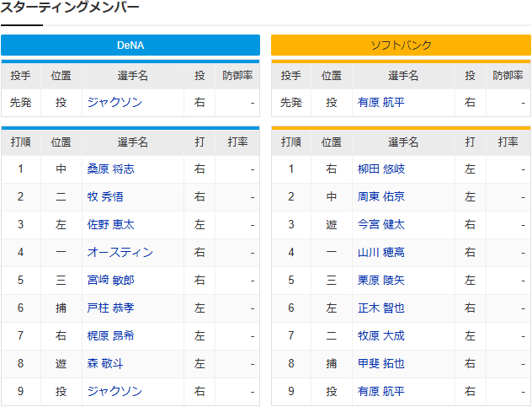Click the スターティングメンバー heading
Image resolution: width=532 pixels, height=407 pixels.
pyautogui.click(x=70, y=8)
